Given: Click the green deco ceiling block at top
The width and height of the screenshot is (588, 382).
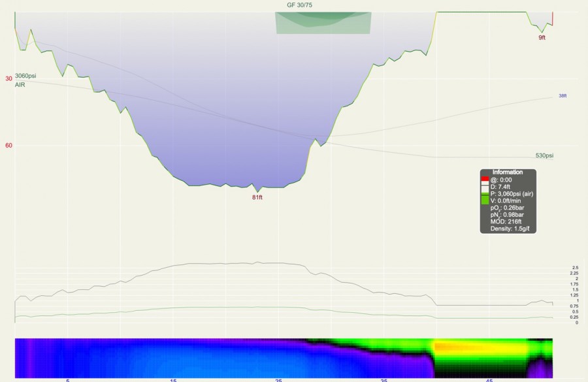Looking at the screenshot, I should tap(323, 23).
